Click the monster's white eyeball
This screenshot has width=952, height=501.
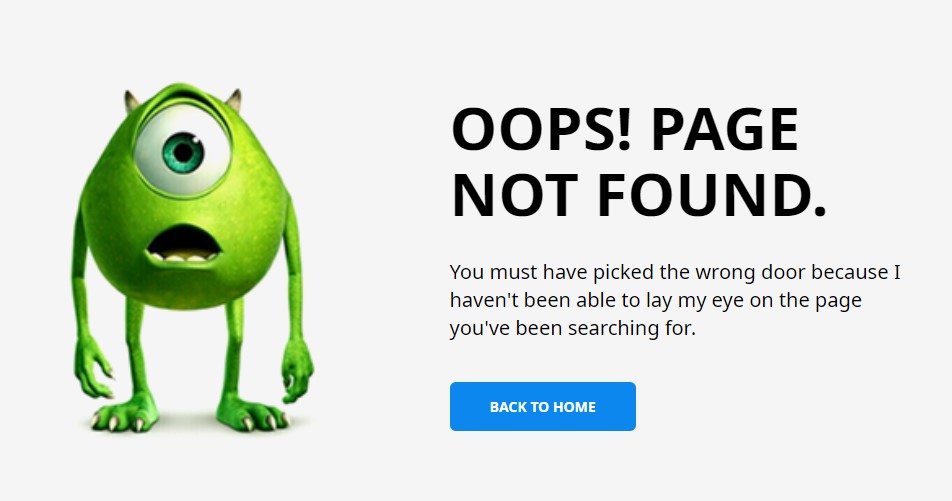coord(182,150)
